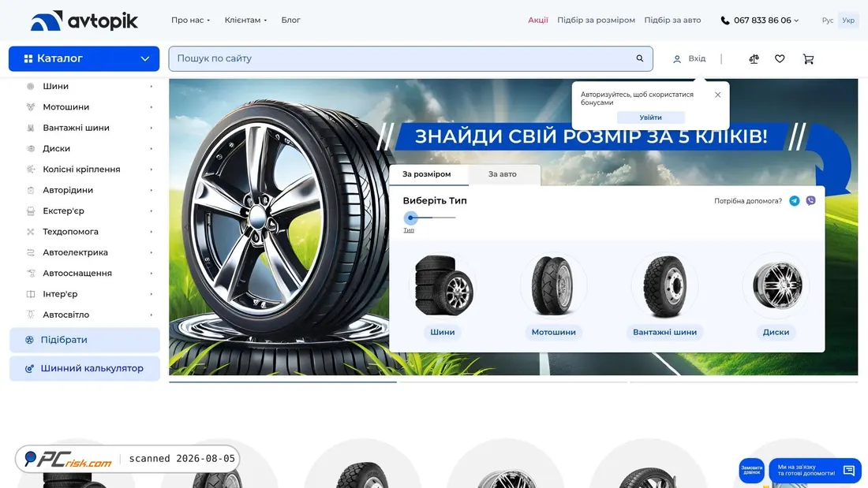Open the Клієнтам dropdown menu
The height and width of the screenshot is (488, 868).
coord(245,20)
